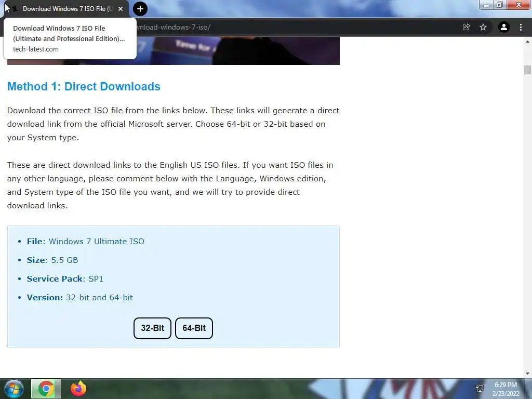Image resolution: width=532 pixels, height=399 pixels.
Task: Click the scrollbar up arrow
Action: [x=527, y=42]
